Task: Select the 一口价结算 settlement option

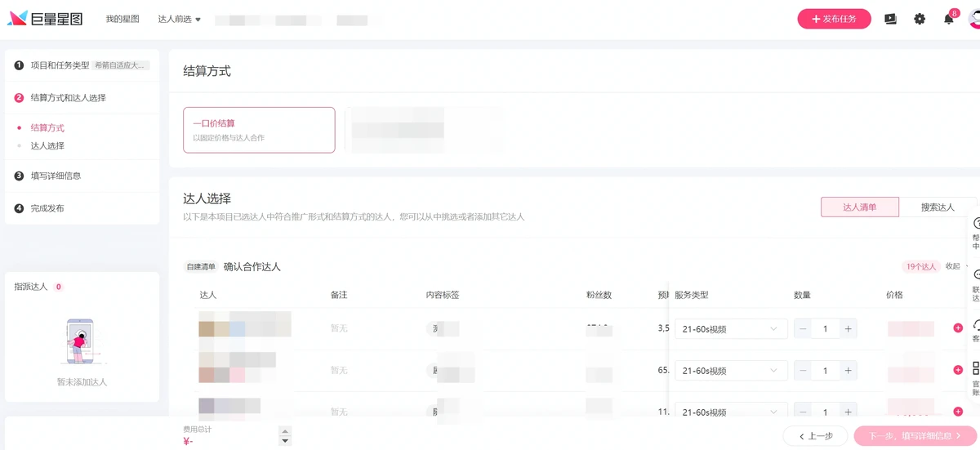Action: (259, 130)
